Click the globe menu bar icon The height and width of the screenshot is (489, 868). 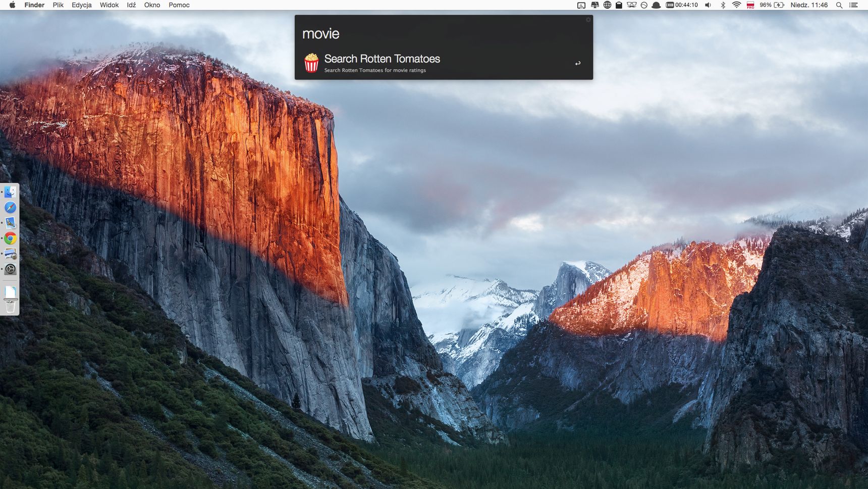pyautogui.click(x=607, y=5)
